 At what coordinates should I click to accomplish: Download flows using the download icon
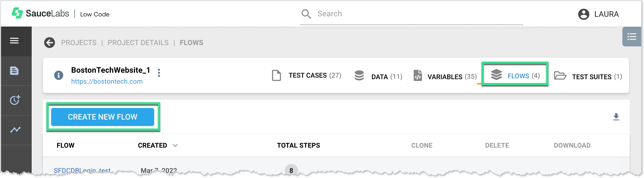click(616, 117)
